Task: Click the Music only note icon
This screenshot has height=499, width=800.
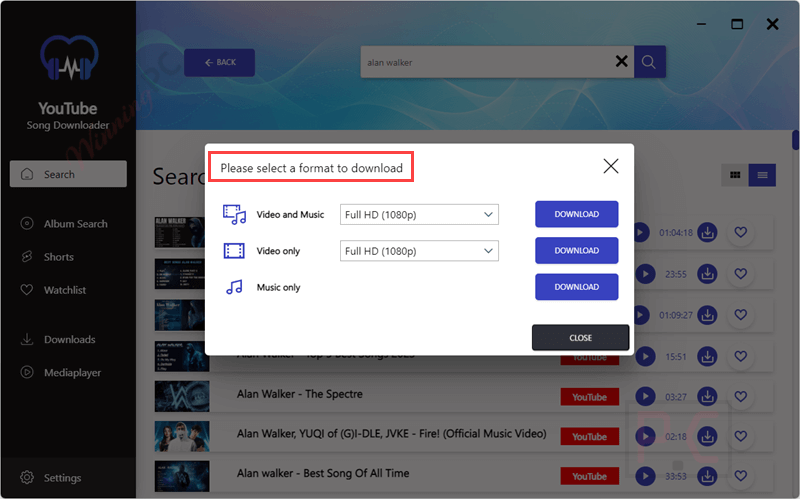Action: [234, 287]
